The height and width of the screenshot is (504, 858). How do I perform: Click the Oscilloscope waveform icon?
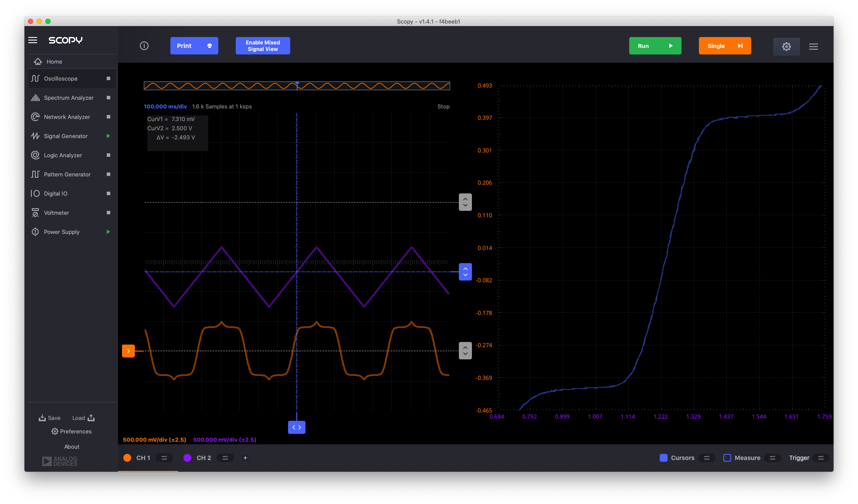[x=35, y=78]
